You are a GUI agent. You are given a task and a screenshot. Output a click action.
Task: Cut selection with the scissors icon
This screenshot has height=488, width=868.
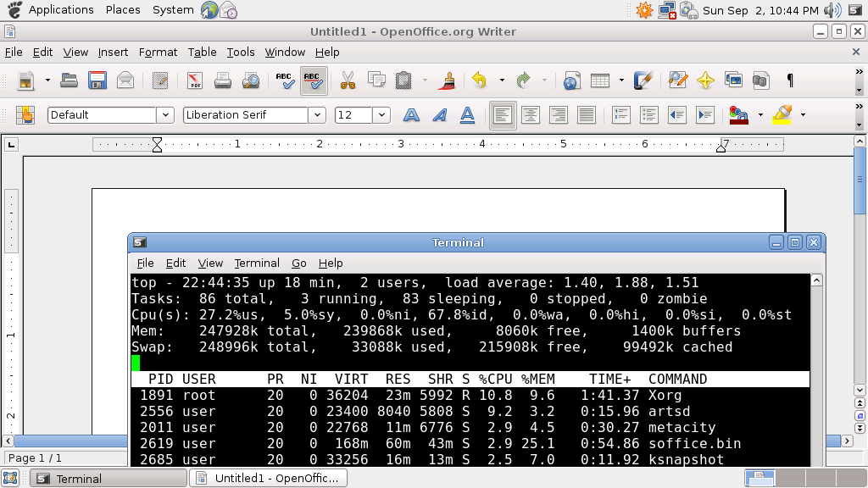tap(348, 80)
